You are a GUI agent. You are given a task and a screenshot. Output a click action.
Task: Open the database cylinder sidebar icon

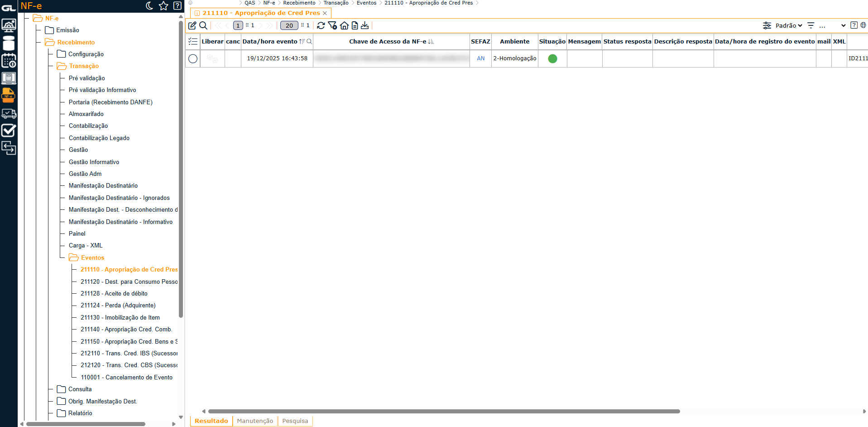(9, 44)
